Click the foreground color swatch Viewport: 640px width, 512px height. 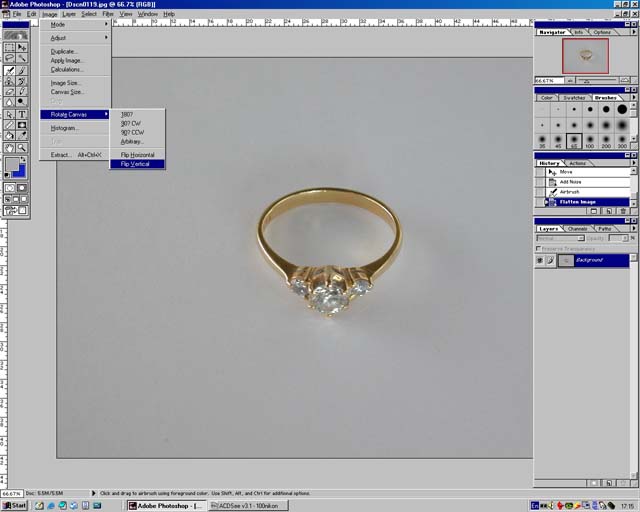tap(11, 164)
